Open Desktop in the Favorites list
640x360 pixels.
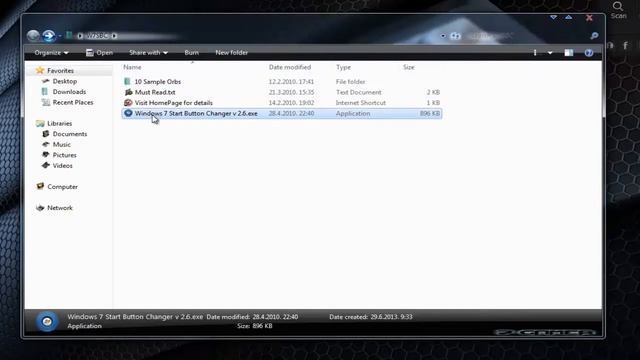coord(64,81)
